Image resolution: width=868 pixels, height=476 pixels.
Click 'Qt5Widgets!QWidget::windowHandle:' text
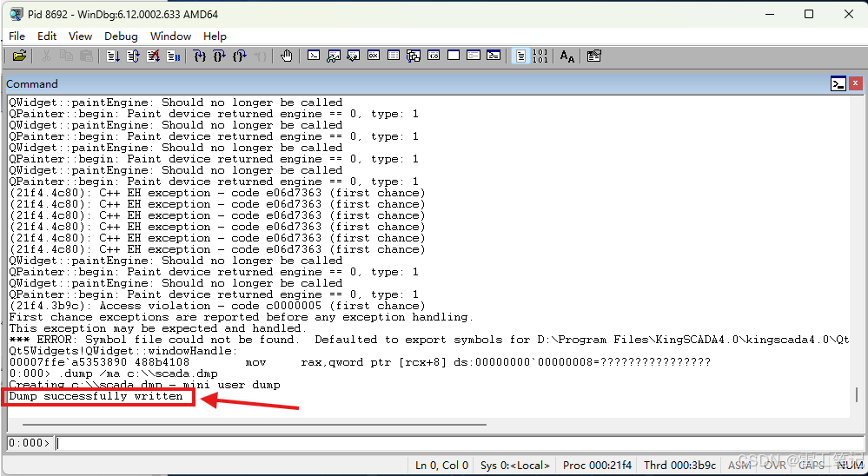(x=123, y=351)
